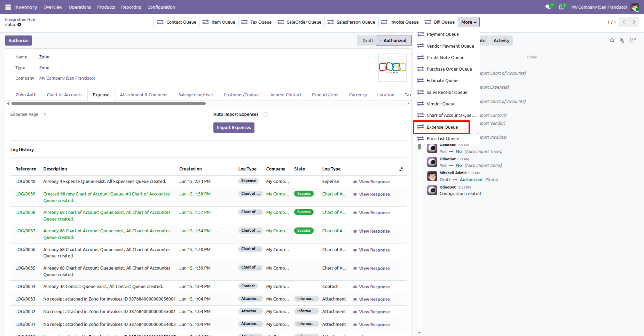View Response for LOG/0039
This screenshot has width=644, height=336.
[x=371, y=194]
